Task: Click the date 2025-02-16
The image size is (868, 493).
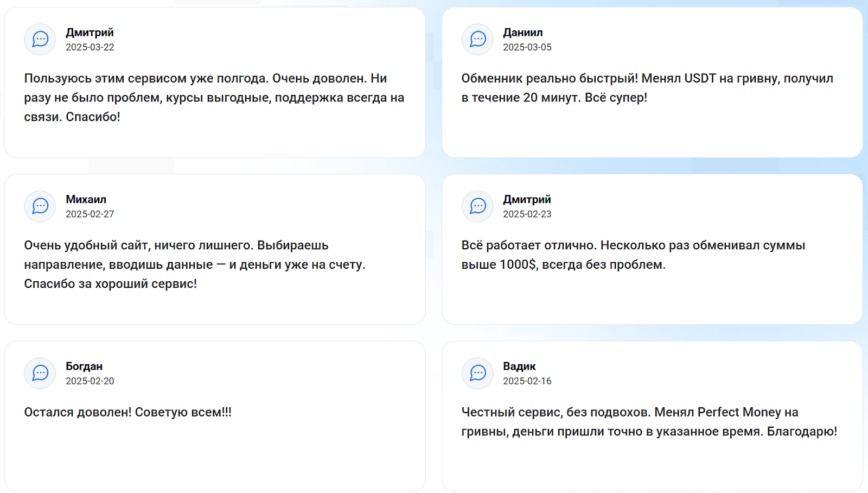Action: (x=527, y=381)
